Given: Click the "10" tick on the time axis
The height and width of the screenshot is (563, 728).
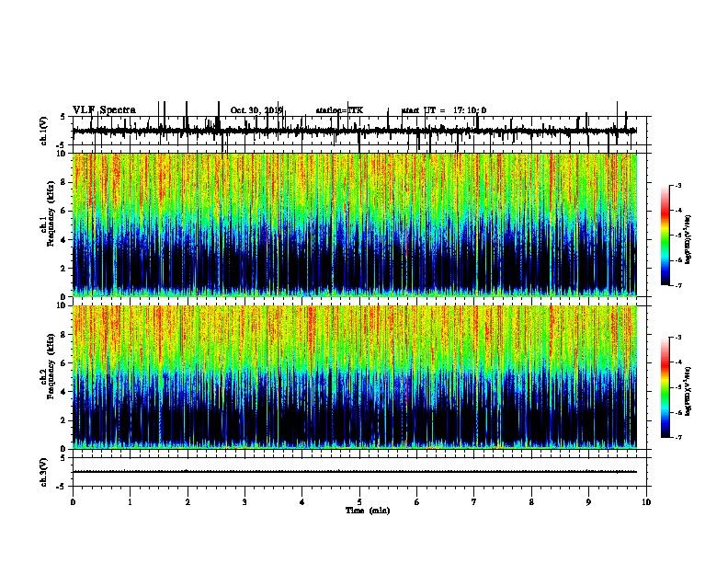Looking at the screenshot, I should [646, 502].
